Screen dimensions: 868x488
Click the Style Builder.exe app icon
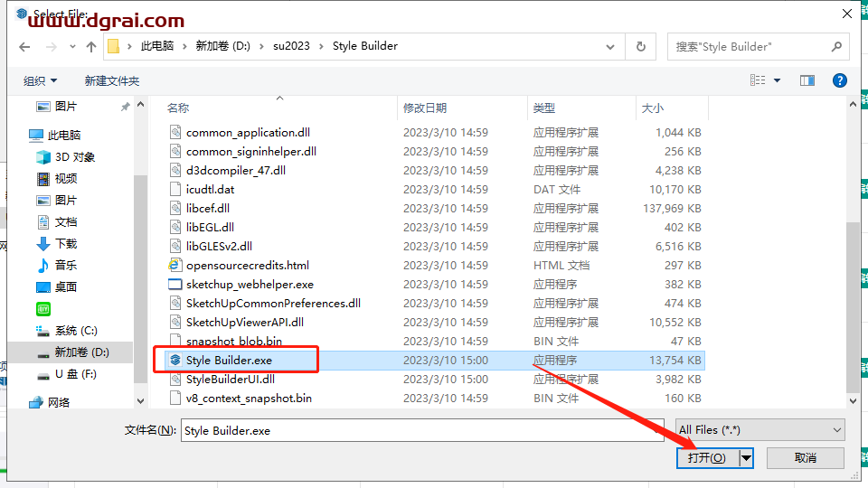(175, 361)
